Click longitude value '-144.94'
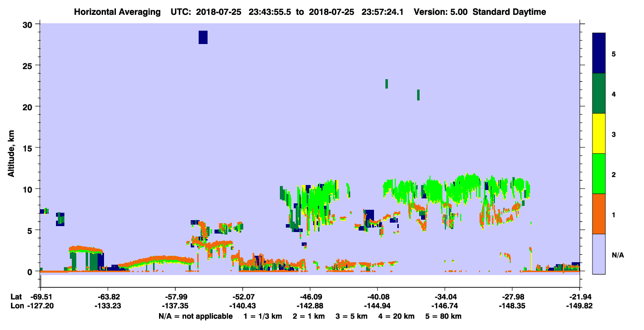The image size is (644, 330). point(377,306)
